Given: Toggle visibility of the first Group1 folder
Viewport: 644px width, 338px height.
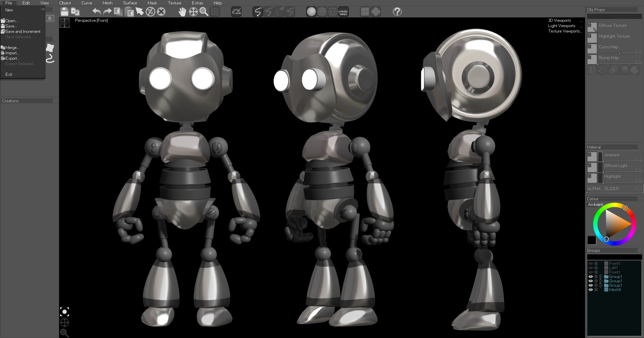Looking at the screenshot, I should point(590,277).
